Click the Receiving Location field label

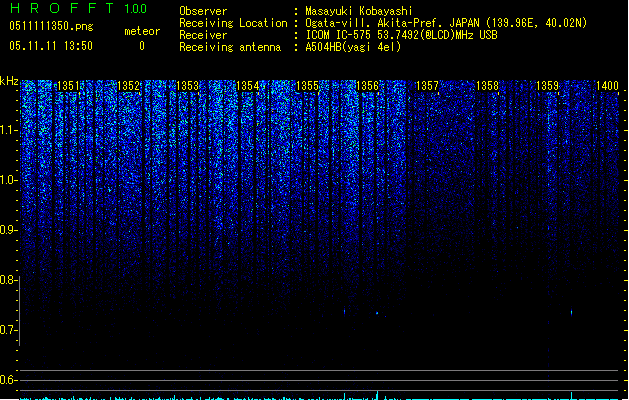click(233, 23)
